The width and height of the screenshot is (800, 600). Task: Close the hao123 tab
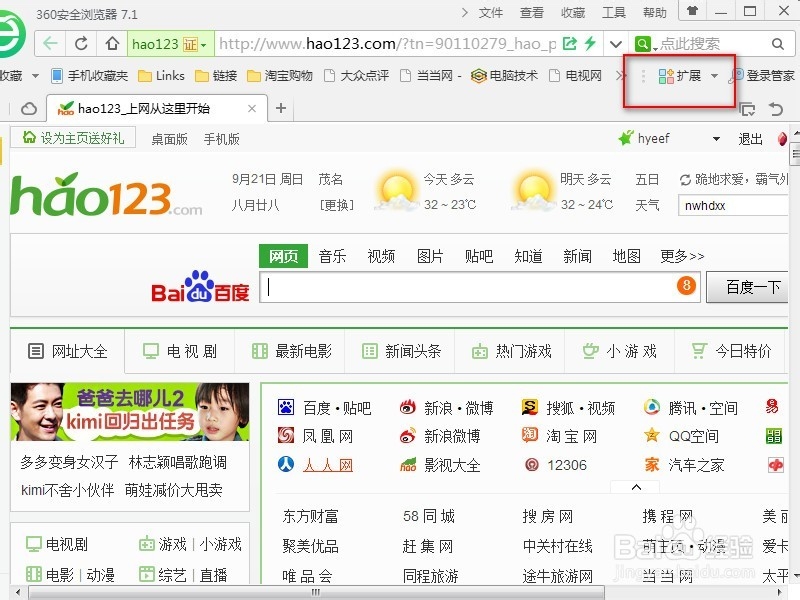[x=252, y=108]
